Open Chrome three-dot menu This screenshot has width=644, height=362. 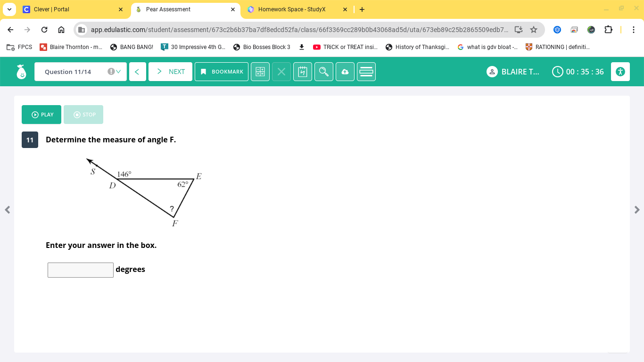coord(634,30)
